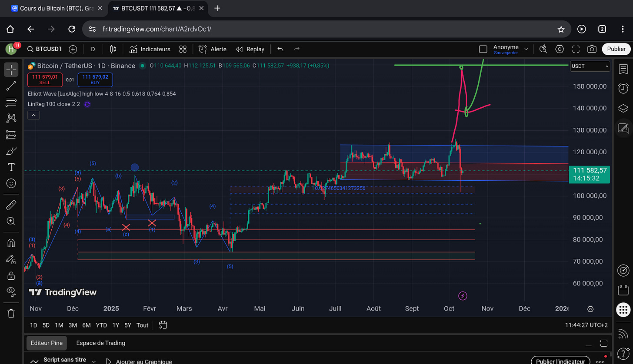Screen dimensions: 633x364
Task: Select the Elliott Wave LuxAlgo indicator
Action: pyautogui.click(x=102, y=93)
